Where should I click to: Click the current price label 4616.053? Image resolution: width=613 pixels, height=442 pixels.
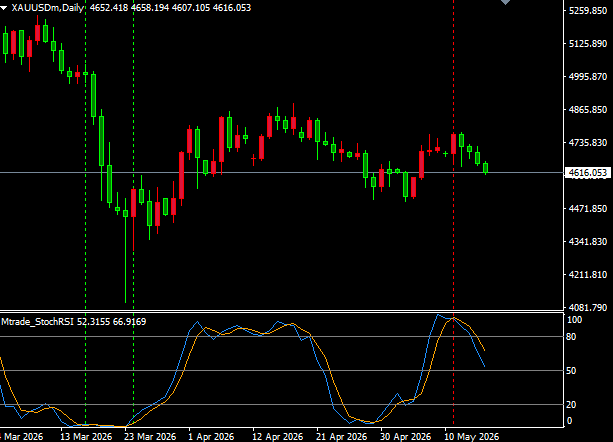click(x=588, y=173)
